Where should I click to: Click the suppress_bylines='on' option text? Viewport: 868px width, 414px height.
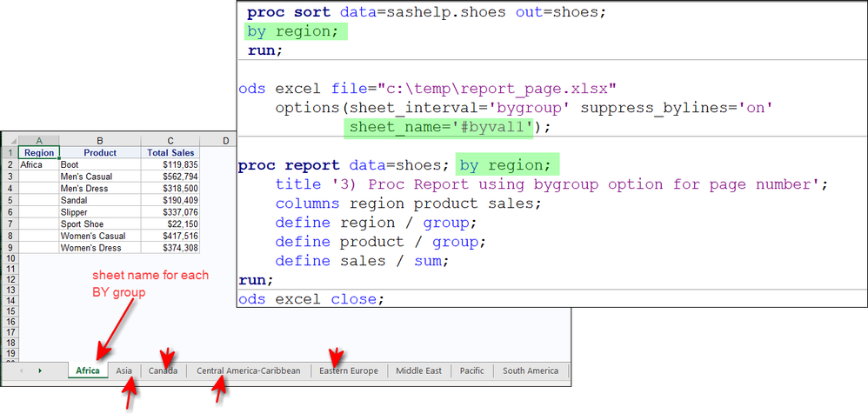(x=677, y=107)
